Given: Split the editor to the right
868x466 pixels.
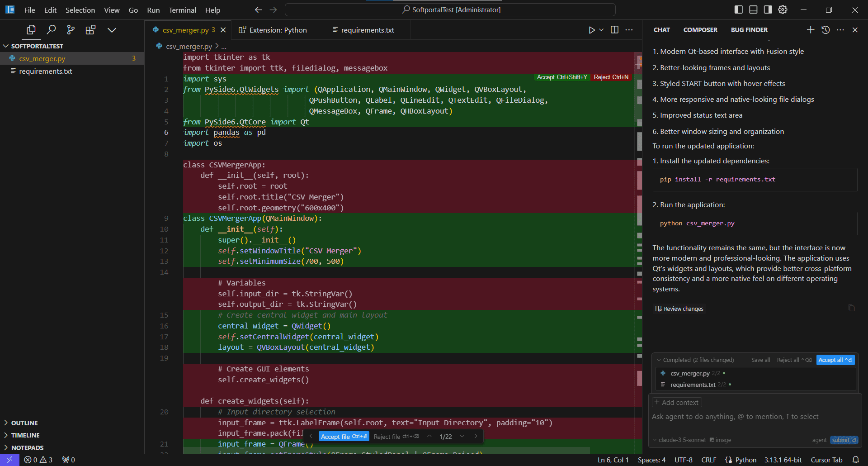Looking at the screenshot, I should 614,30.
